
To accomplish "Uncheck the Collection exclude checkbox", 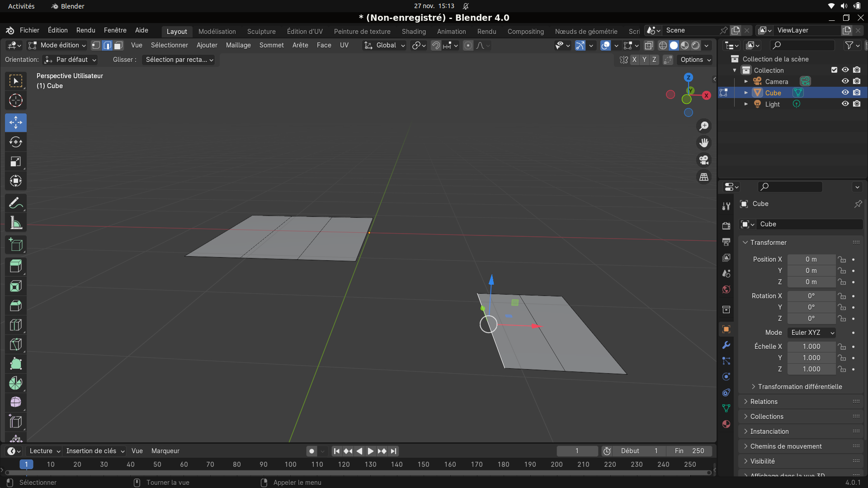I will click(x=834, y=70).
